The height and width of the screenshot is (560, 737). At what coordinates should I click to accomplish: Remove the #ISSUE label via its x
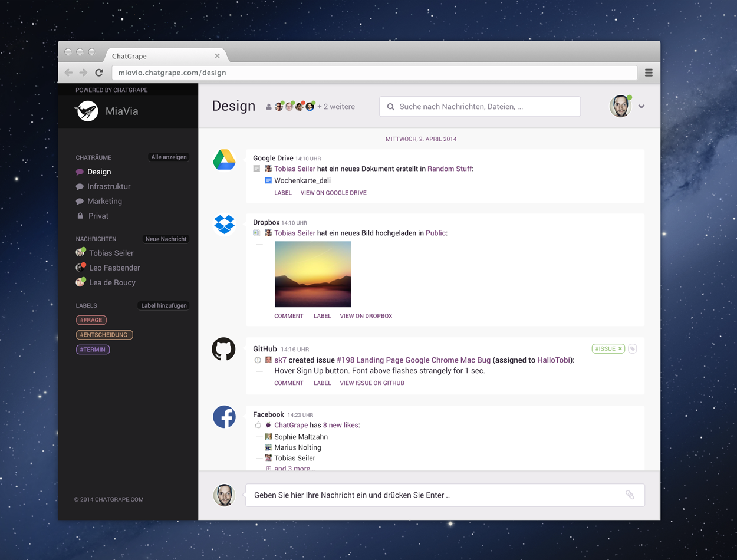pyautogui.click(x=620, y=349)
